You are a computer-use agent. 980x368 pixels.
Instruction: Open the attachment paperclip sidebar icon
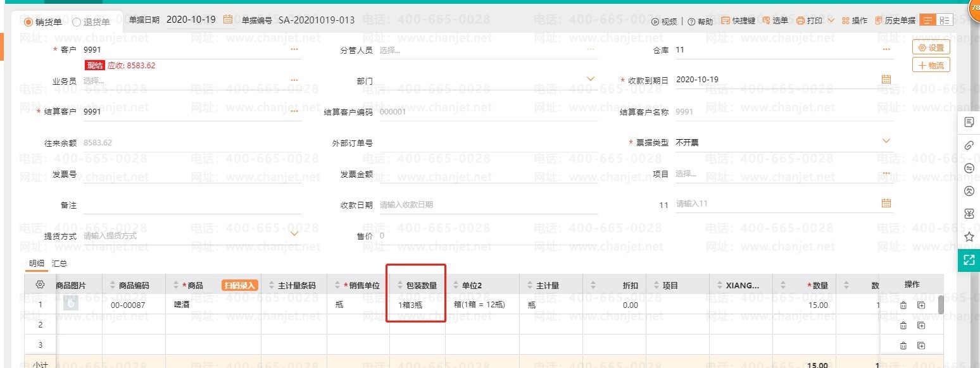[969, 145]
